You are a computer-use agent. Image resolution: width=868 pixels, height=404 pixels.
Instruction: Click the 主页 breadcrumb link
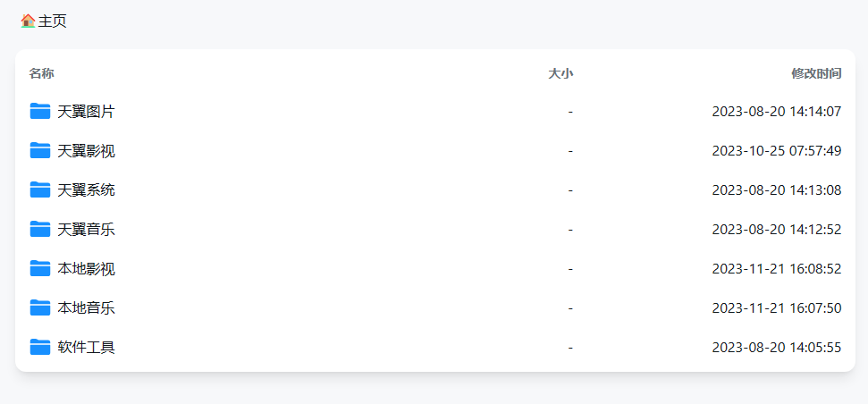[52, 21]
